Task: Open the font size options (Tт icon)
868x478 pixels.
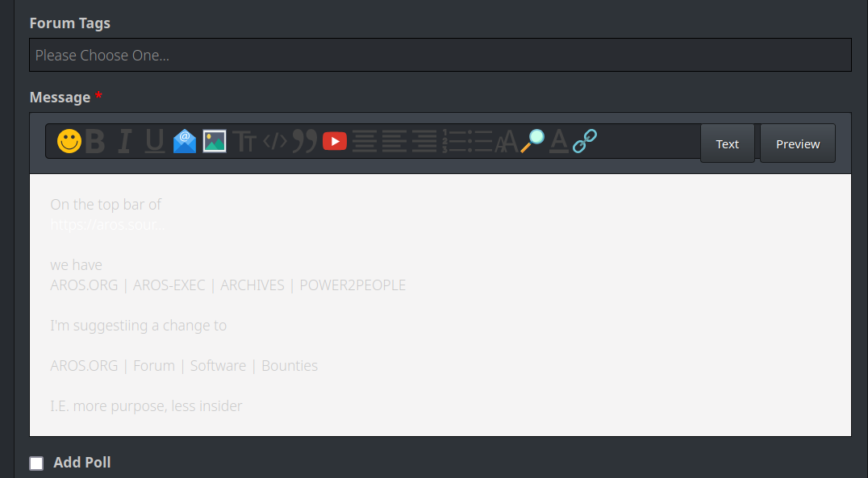Action: pos(244,142)
